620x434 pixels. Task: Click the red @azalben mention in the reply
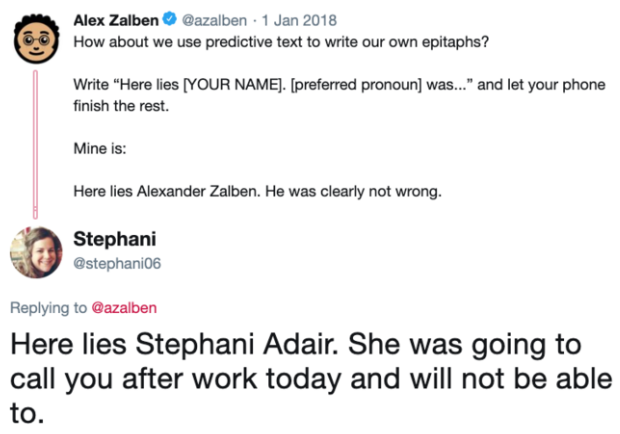pos(124,308)
